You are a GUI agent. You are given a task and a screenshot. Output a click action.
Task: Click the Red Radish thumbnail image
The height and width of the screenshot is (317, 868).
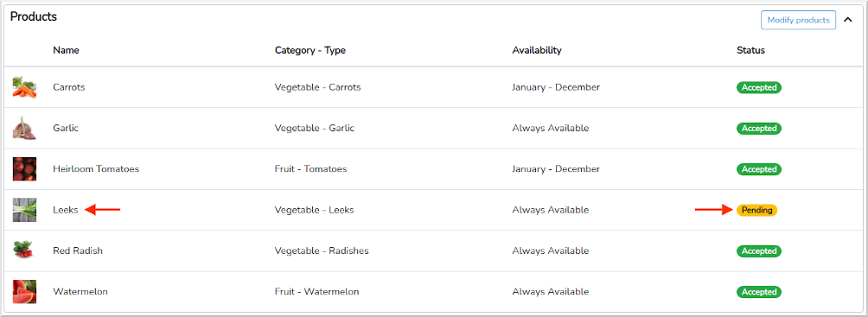pyautogui.click(x=24, y=250)
